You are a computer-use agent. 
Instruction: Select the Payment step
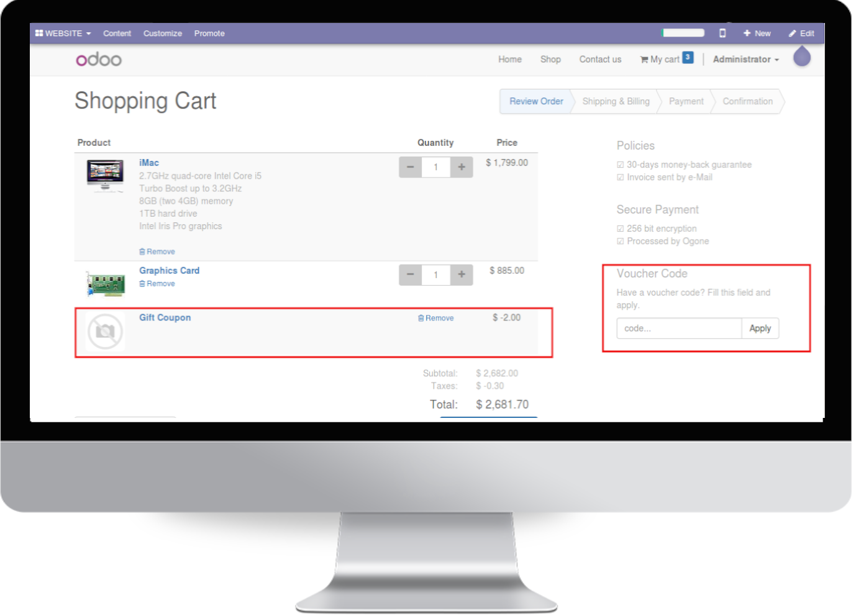tap(686, 101)
